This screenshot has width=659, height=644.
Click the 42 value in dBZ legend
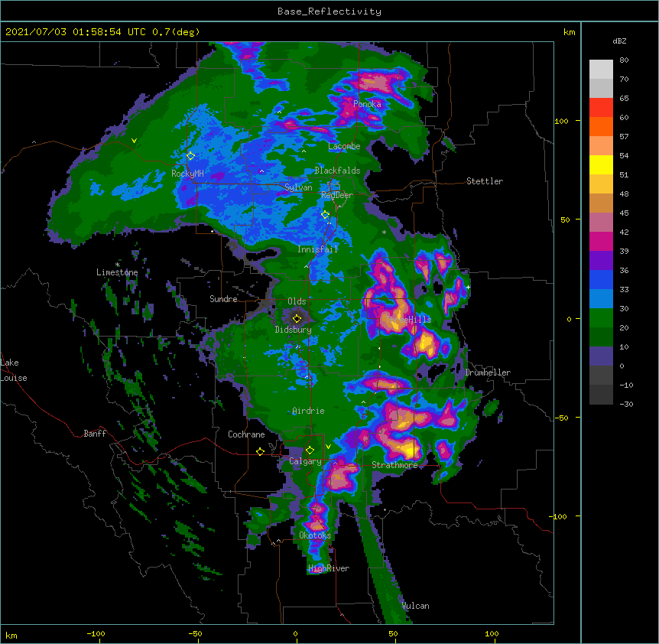[x=624, y=232]
